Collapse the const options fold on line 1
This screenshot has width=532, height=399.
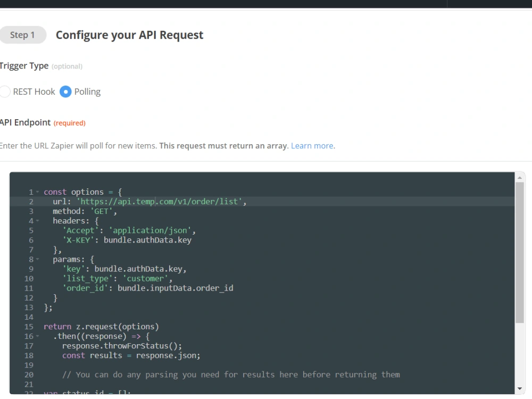38,192
